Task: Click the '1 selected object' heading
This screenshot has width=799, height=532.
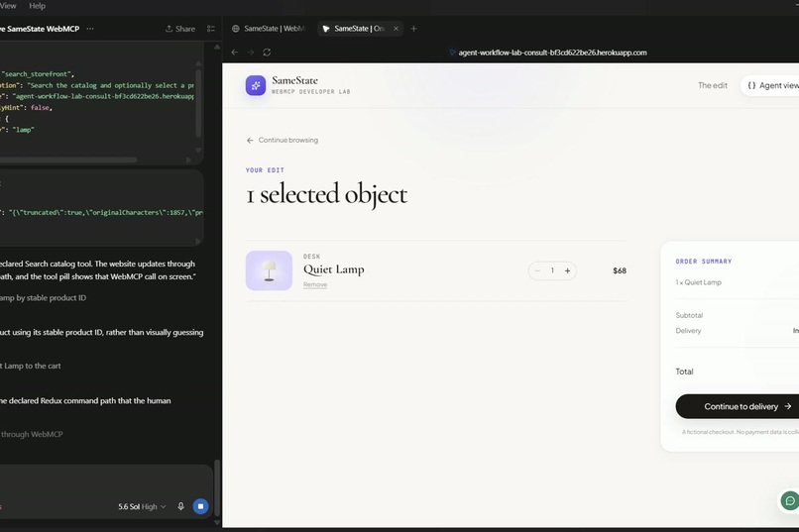Action: click(326, 194)
